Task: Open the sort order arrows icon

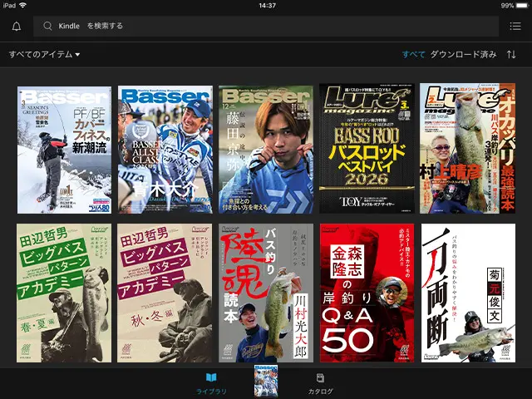Action: [511, 54]
